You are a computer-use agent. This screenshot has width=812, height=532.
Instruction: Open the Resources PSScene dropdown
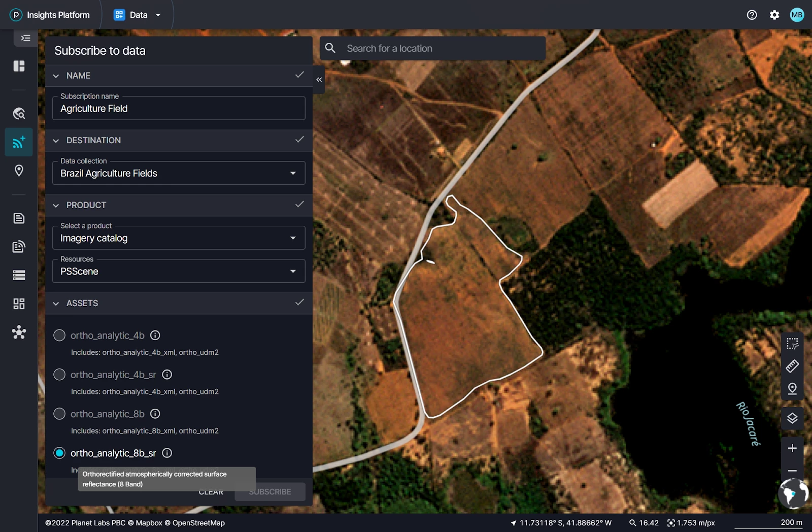[x=179, y=271]
